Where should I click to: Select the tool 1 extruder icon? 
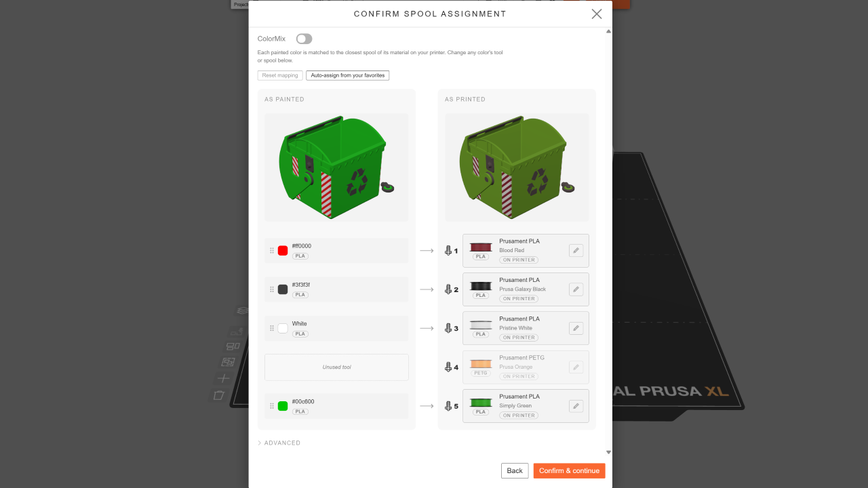448,251
